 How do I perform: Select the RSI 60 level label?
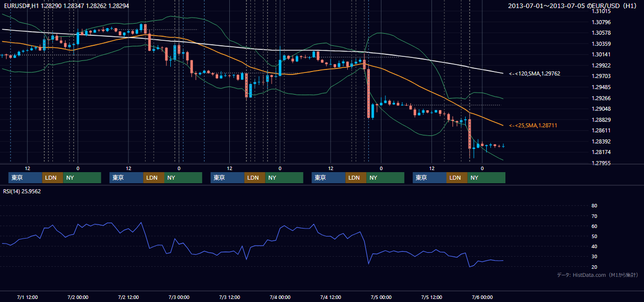[x=594, y=226]
